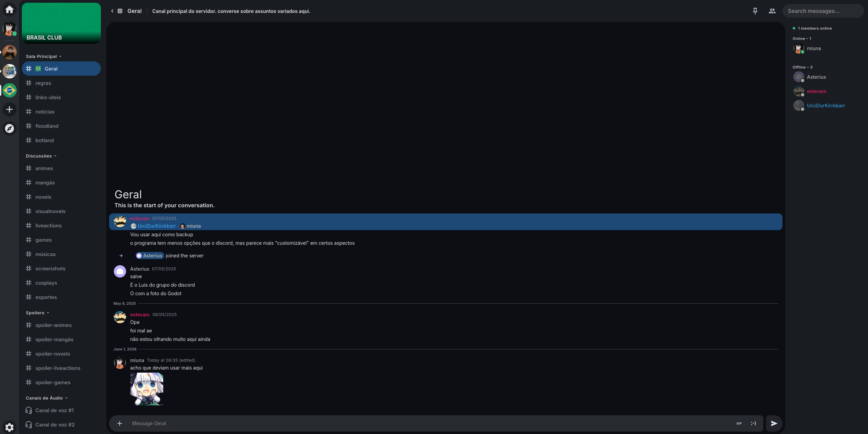This screenshot has width=868, height=434.
Task: Open músicas channel
Action: point(61,254)
